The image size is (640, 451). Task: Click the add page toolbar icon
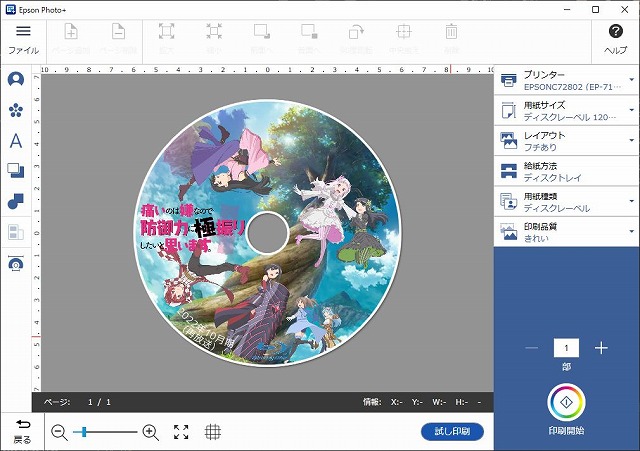(71, 31)
